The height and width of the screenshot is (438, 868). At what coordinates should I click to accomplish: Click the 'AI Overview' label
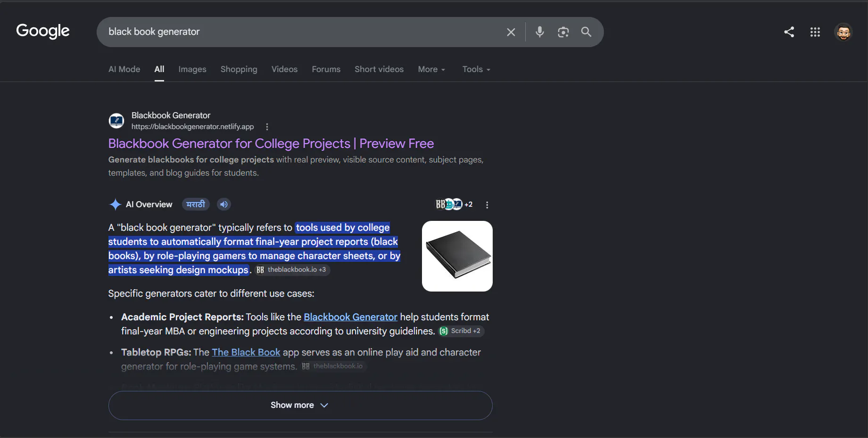coord(149,204)
